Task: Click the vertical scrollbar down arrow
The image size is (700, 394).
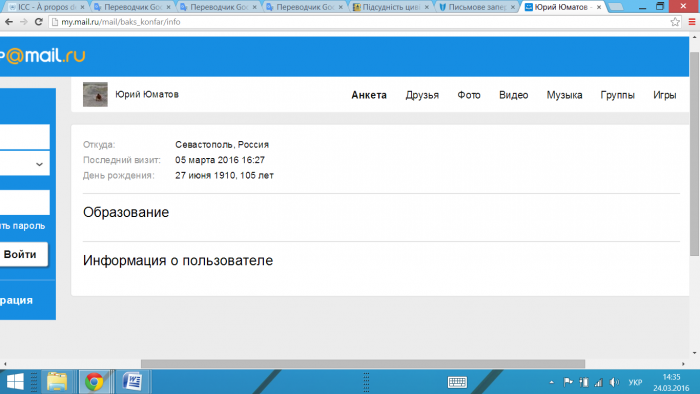Action: 694,353
